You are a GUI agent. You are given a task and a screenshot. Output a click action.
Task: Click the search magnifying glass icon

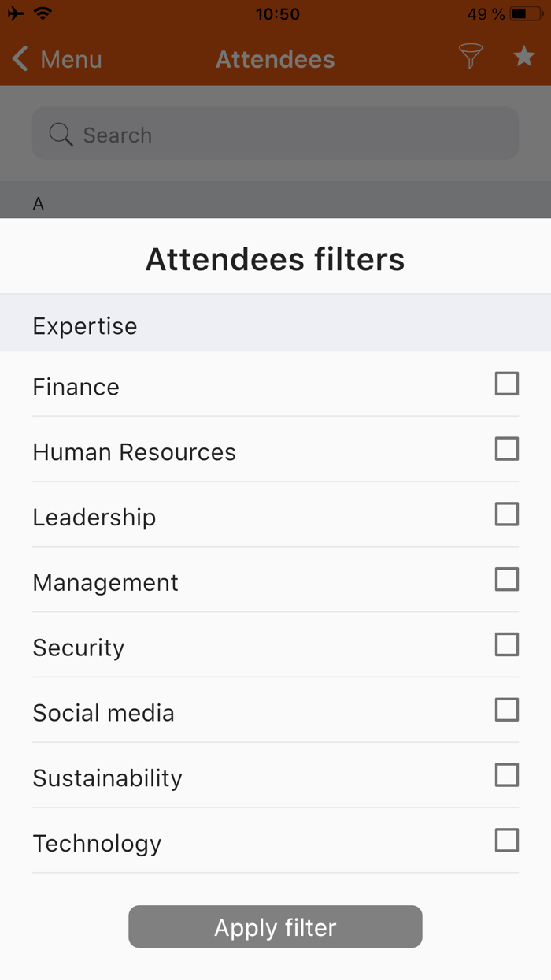[x=60, y=135]
